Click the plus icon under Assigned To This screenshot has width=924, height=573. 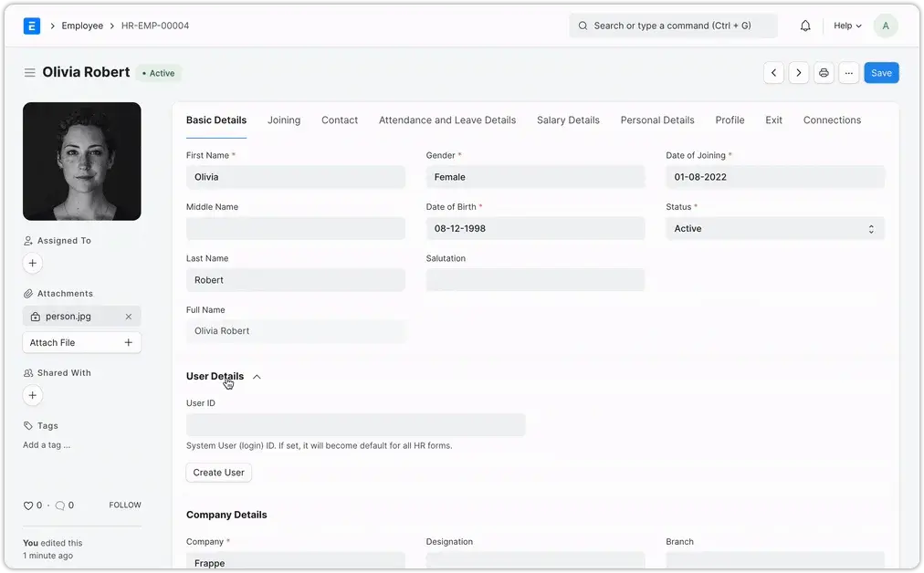[x=32, y=263]
